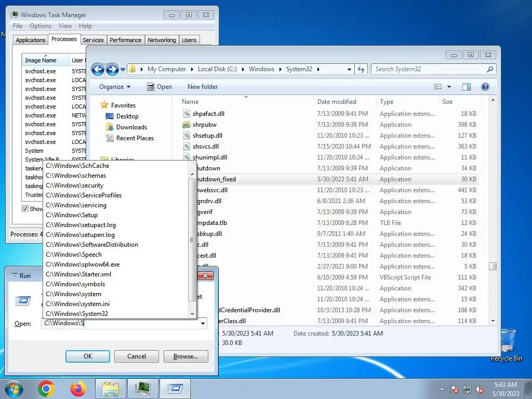The image size is (532, 399).
Task: Open the Organize dropdown menu
Action: click(x=115, y=87)
